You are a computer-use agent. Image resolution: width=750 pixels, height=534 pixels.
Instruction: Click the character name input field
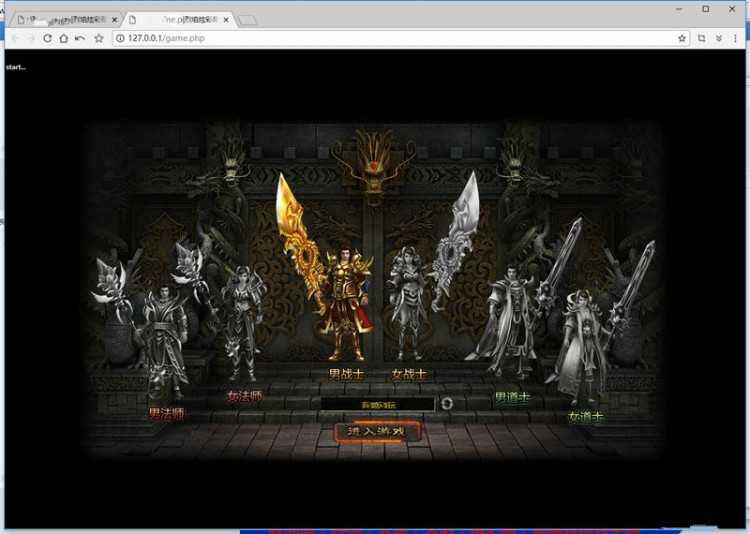378,404
